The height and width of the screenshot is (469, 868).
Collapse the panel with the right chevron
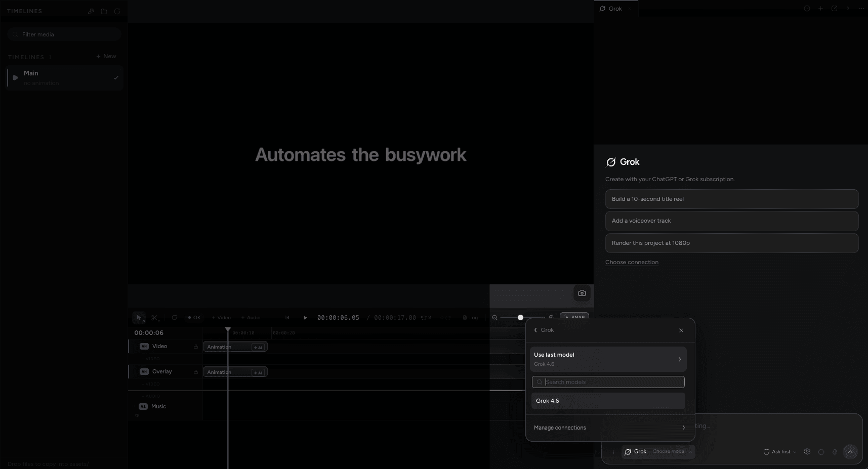848,9
